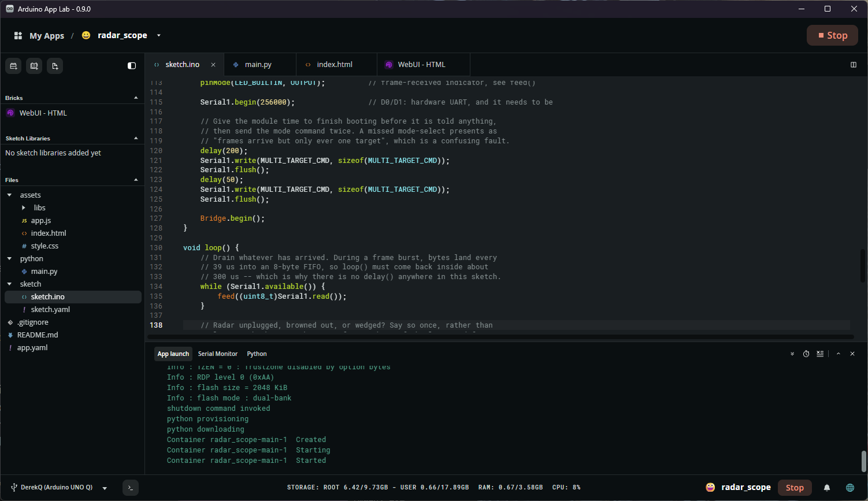Click the 'python downloading' log line
Image resolution: width=868 pixels, height=501 pixels.
(x=206, y=429)
